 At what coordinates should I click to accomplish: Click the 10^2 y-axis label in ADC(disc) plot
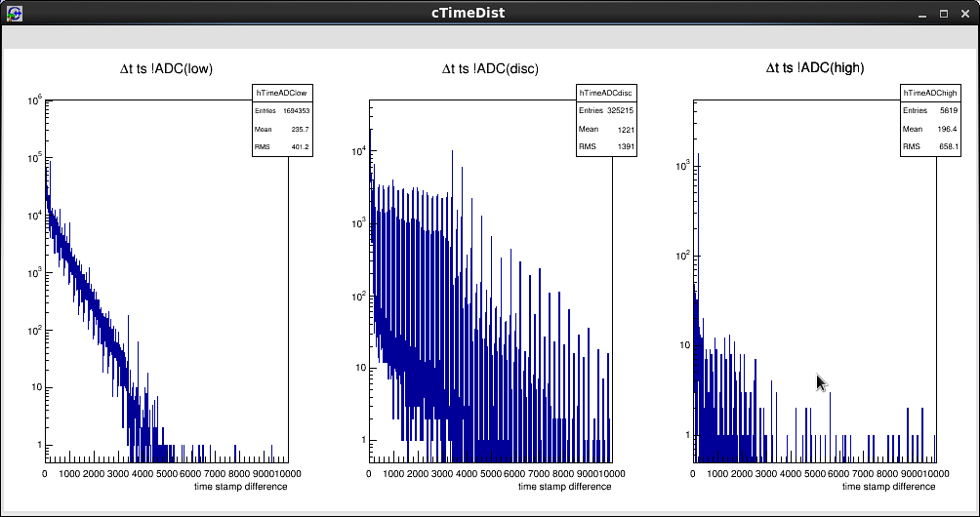click(x=358, y=296)
